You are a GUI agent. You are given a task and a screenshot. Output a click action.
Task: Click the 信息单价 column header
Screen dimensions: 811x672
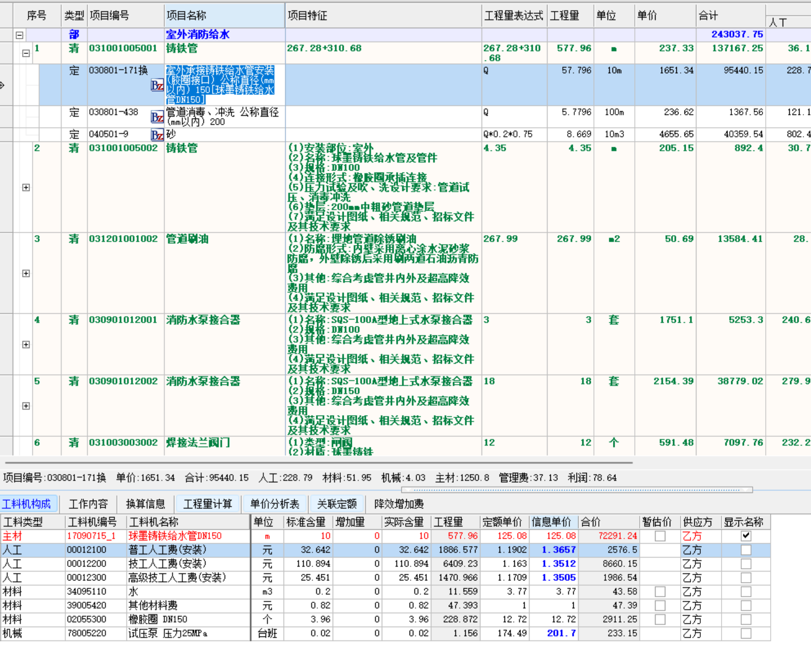[554, 522]
